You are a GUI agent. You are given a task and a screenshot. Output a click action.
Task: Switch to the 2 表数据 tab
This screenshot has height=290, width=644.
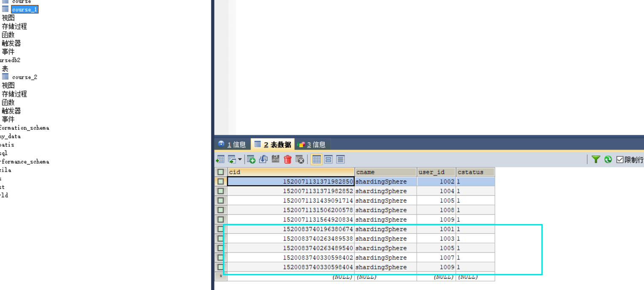point(272,145)
